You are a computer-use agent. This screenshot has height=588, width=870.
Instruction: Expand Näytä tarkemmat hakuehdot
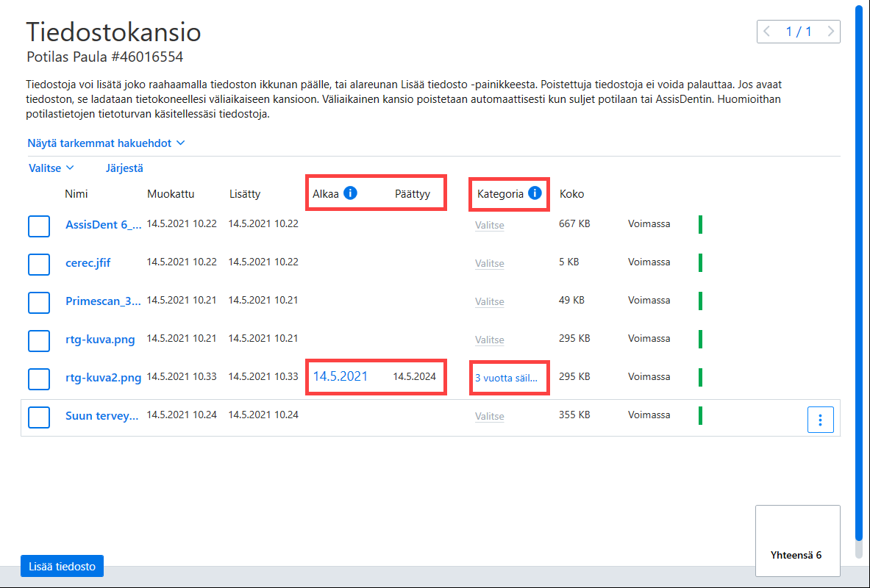pos(106,143)
